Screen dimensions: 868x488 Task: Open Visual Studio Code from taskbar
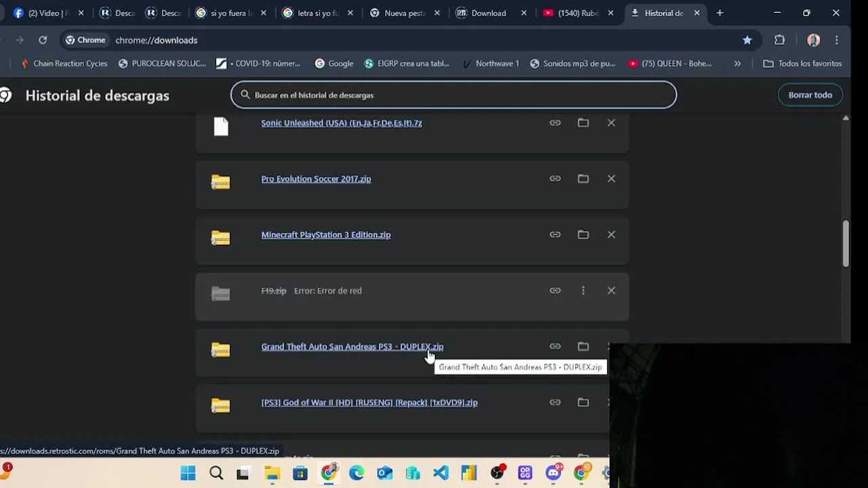pyautogui.click(x=441, y=473)
